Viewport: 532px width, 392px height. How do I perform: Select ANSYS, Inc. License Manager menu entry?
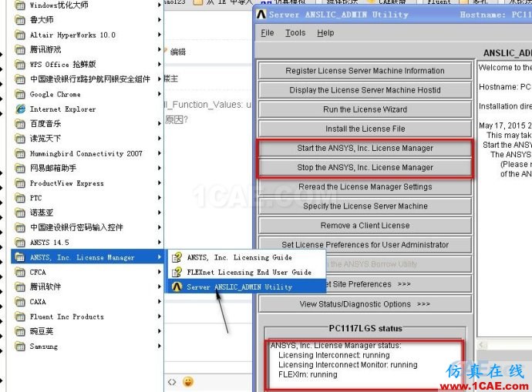pyautogui.click(x=88, y=257)
